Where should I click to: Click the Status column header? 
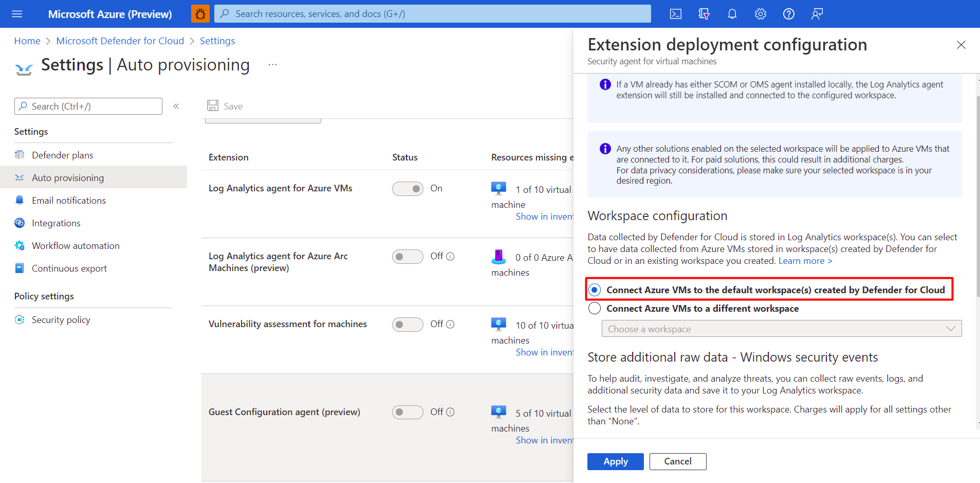[x=405, y=157]
